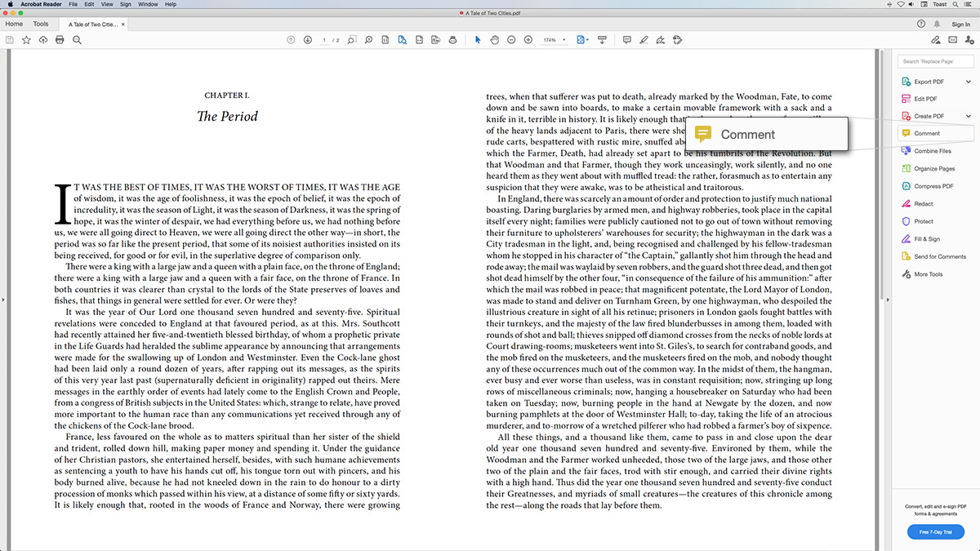Click the Find text magnifier icon

77,40
